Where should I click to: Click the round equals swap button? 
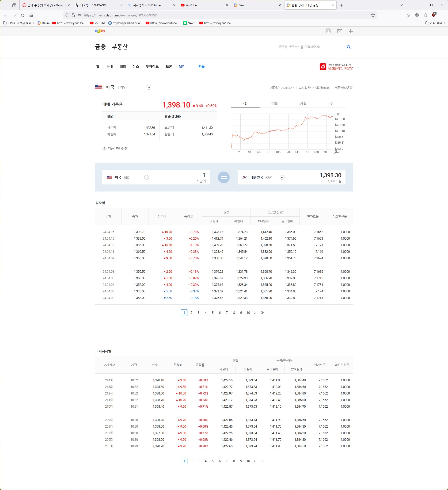click(224, 177)
